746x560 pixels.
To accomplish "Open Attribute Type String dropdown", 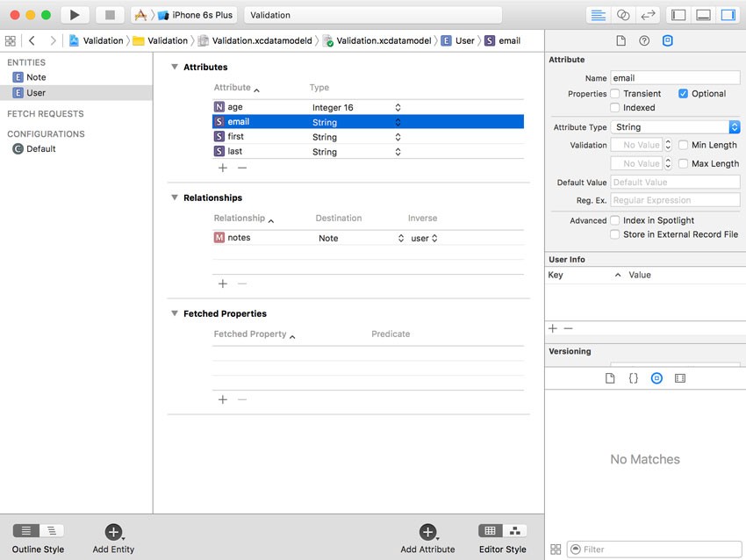I will click(x=675, y=127).
